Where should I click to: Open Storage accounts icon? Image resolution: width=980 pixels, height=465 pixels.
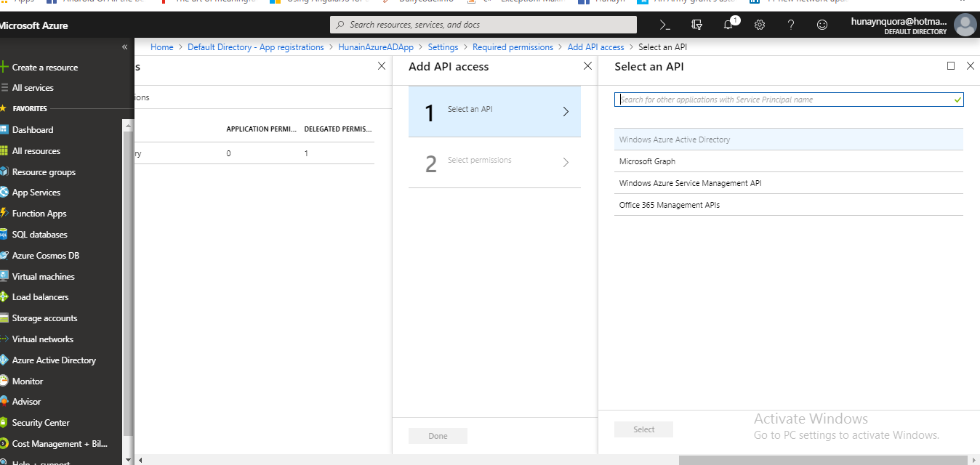click(4, 318)
